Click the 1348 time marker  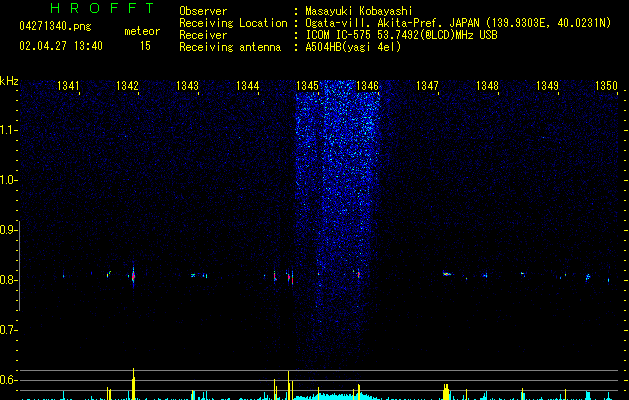[x=487, y=86]
